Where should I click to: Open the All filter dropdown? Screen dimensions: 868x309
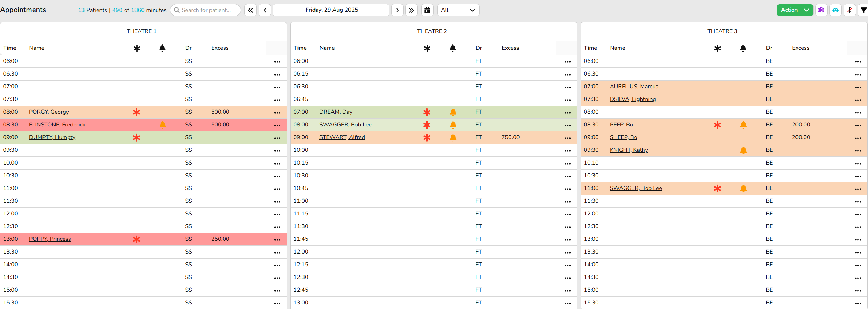click(x=458, y=10)
